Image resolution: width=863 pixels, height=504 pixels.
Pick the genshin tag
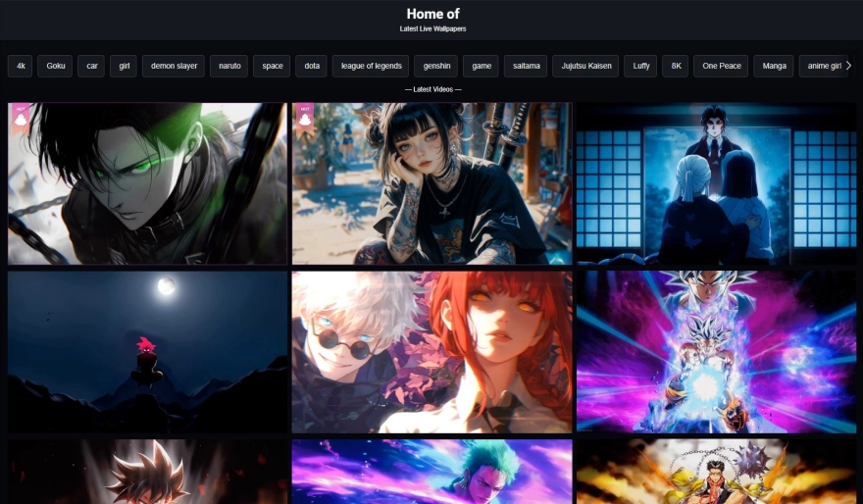(435, 66)
